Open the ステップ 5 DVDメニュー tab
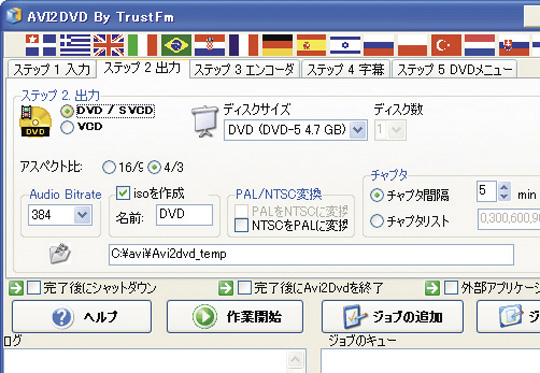The height and width of the screenshot is (373, 540). click(x=454, y=70)
